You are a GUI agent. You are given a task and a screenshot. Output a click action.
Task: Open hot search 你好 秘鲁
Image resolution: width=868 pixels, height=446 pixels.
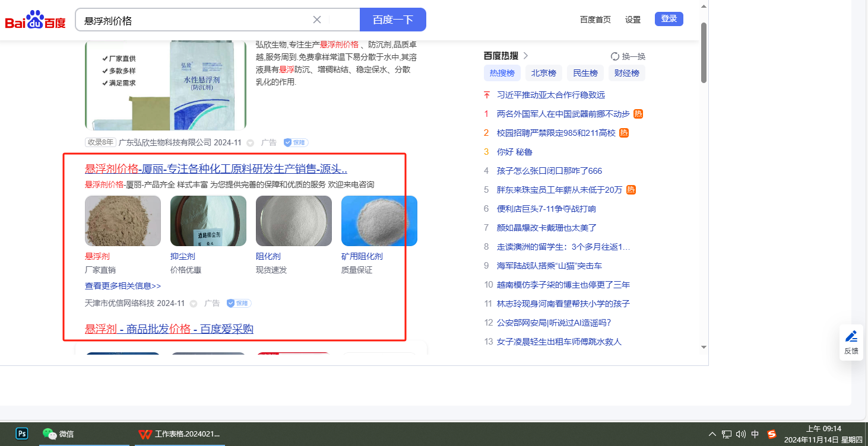coord(515,152)
